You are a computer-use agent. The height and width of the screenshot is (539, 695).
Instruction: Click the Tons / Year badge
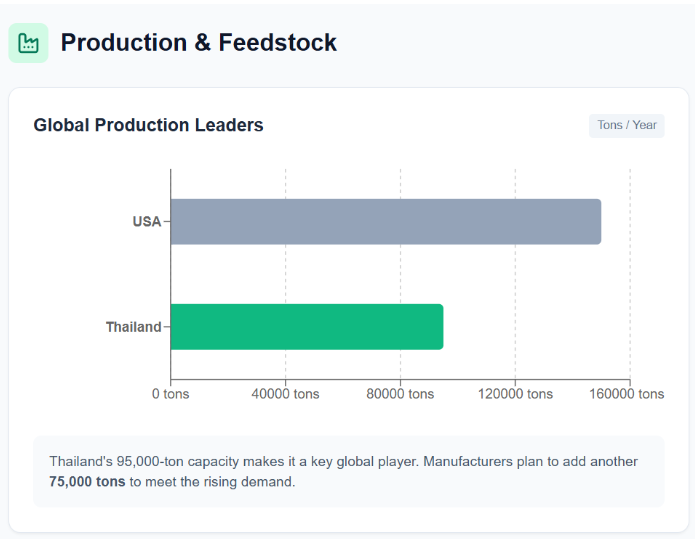pyautogui.click(x=627, y=125)
